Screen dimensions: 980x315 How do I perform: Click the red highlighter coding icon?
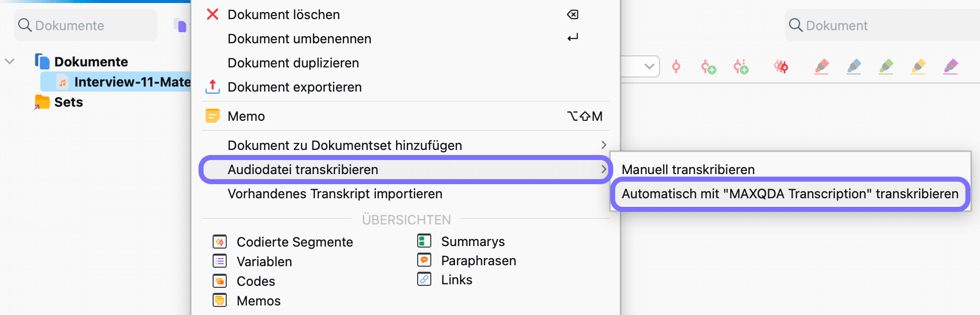coord(821,66)
